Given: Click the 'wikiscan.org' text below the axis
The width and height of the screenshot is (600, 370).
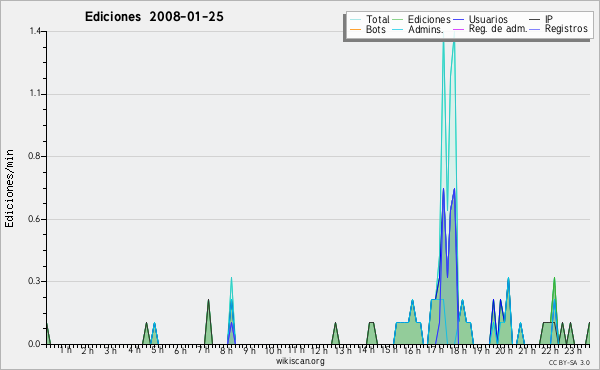Looking at the screenshot, I should click(300, 361).
